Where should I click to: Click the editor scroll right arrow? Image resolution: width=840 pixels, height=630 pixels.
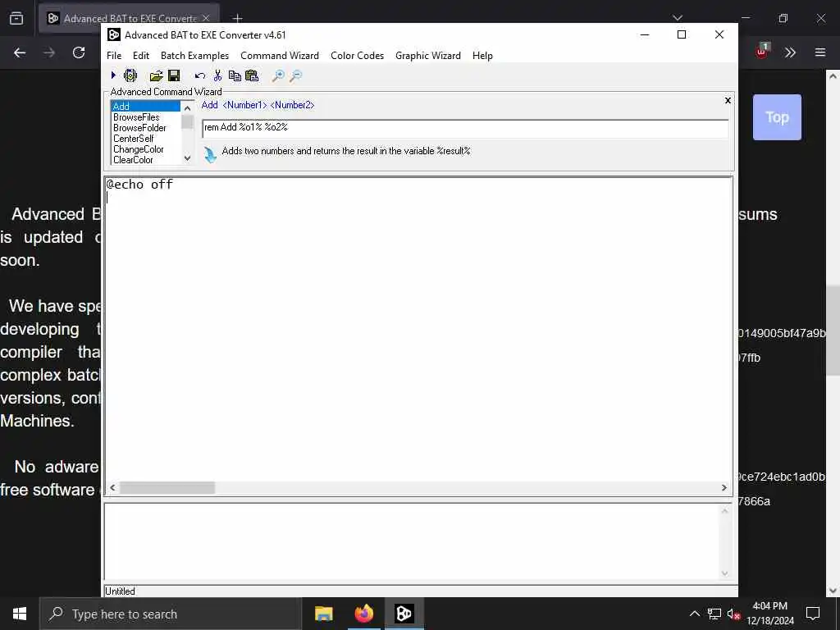pyautogui.click(x=724, y=487)
